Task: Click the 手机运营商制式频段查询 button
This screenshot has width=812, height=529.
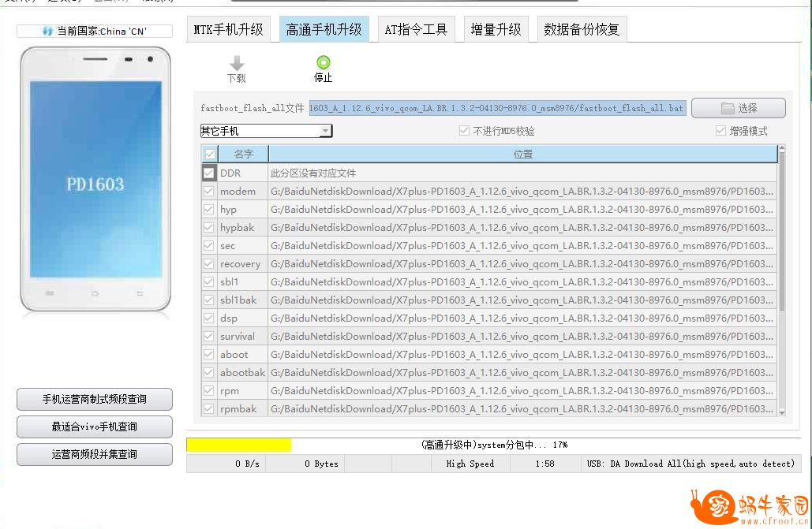Action: click(94, 399)
